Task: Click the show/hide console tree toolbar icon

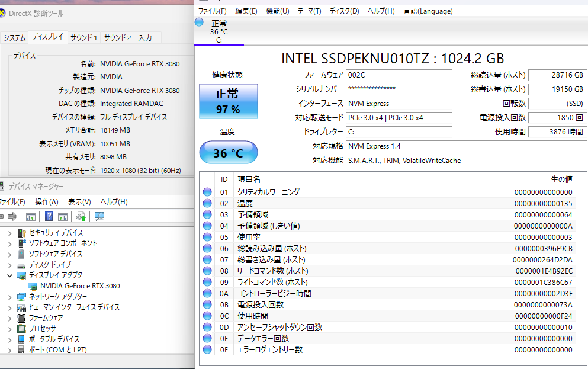Action: click(31, 216)
